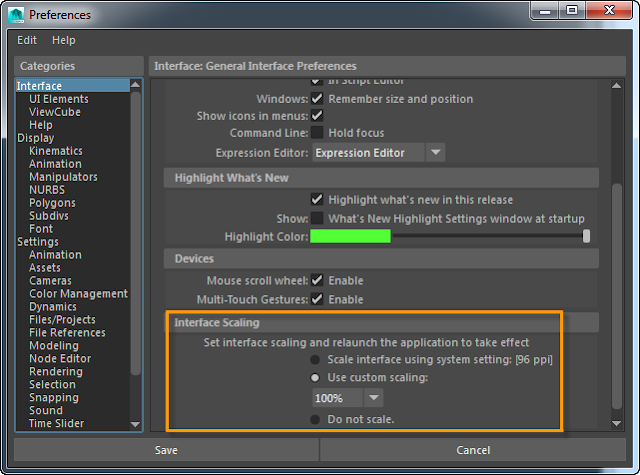Screen dimensions: 640x475
Task: Select Help under Interface category
Action: [41, 125]
